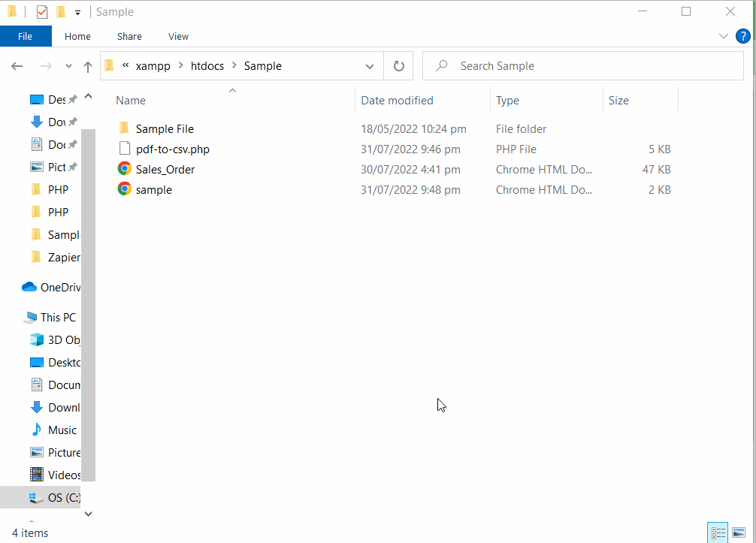Image resolution: width=756 pixels, height=543 pixels.
Task: Click the Chrome icon of Sales_Order
Action: [125, 169]
